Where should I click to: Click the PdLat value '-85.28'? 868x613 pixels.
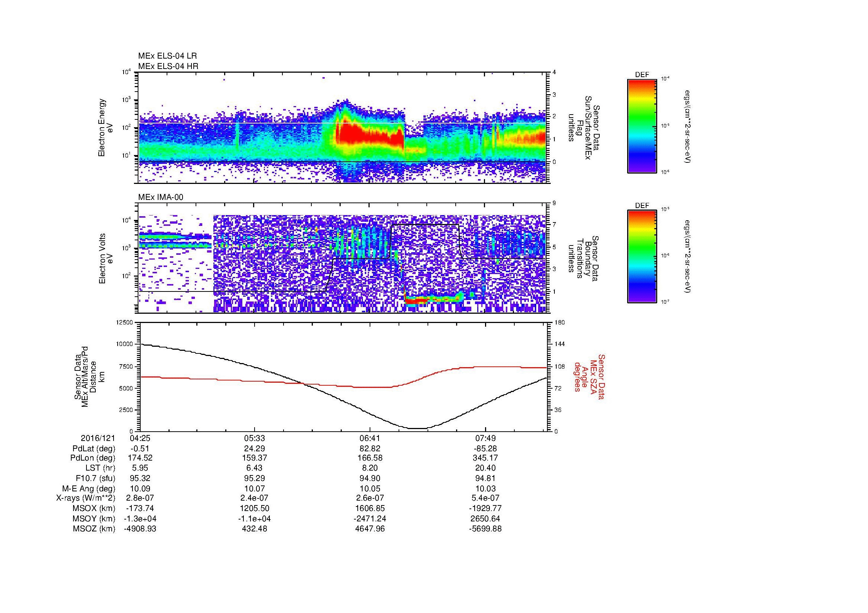click(x=485, y=448)
